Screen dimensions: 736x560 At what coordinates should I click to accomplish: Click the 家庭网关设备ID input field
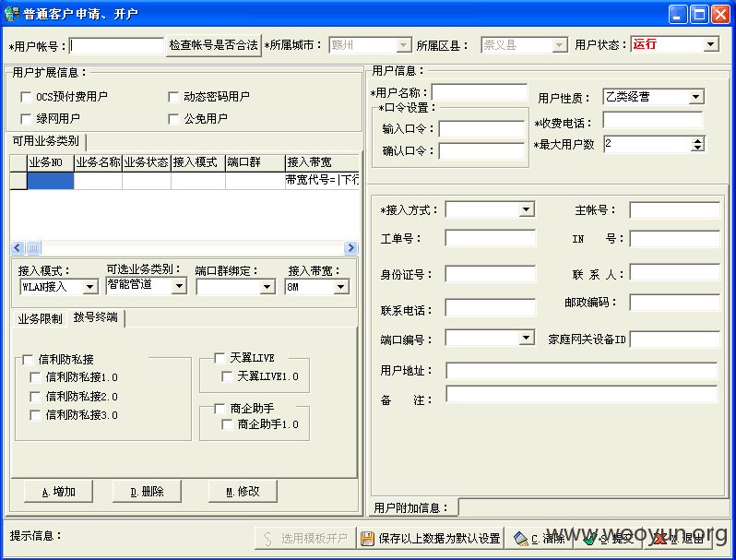[674, 339]
